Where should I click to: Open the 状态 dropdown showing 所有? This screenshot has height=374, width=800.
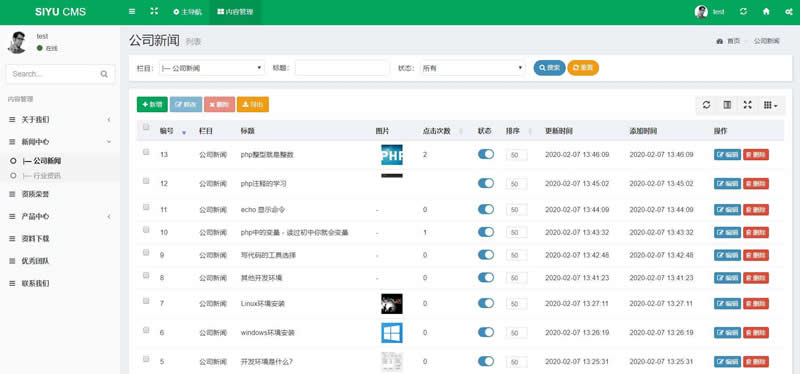coord(472,68)
